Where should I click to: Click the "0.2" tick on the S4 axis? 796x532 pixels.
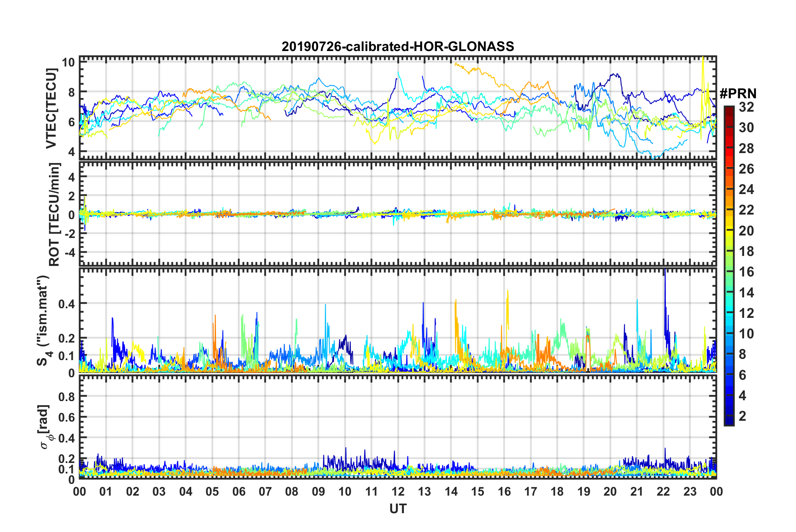click(67, 338)
